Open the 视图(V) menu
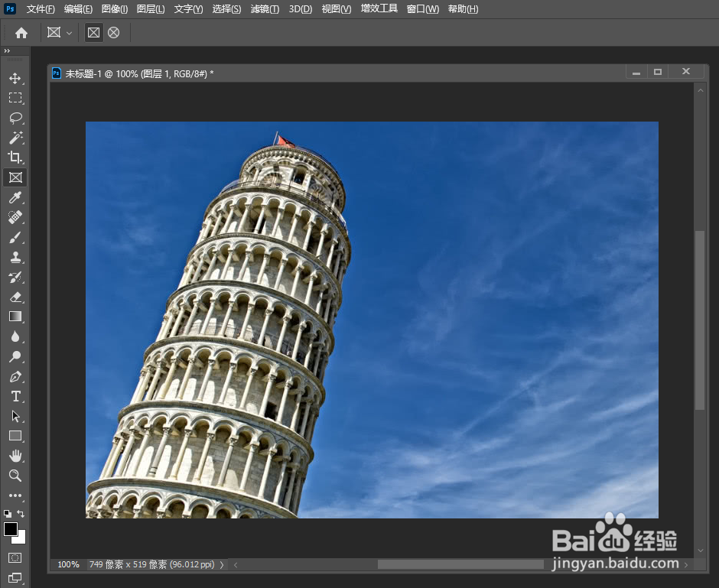The width and height of the screenshot is (719, 588). (336, 8)
